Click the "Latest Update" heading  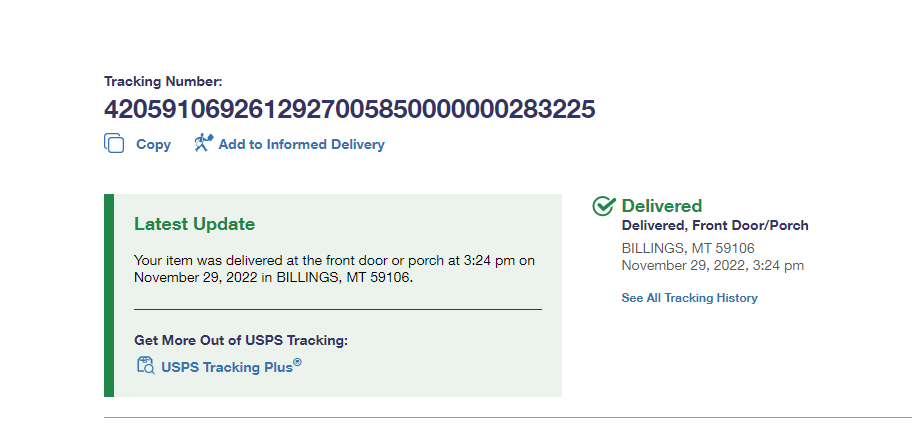(194, 224)
